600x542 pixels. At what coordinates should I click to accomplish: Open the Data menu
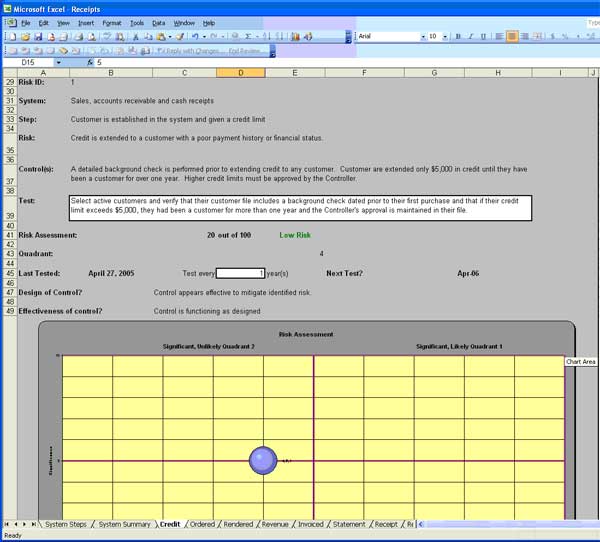[159, 23]
